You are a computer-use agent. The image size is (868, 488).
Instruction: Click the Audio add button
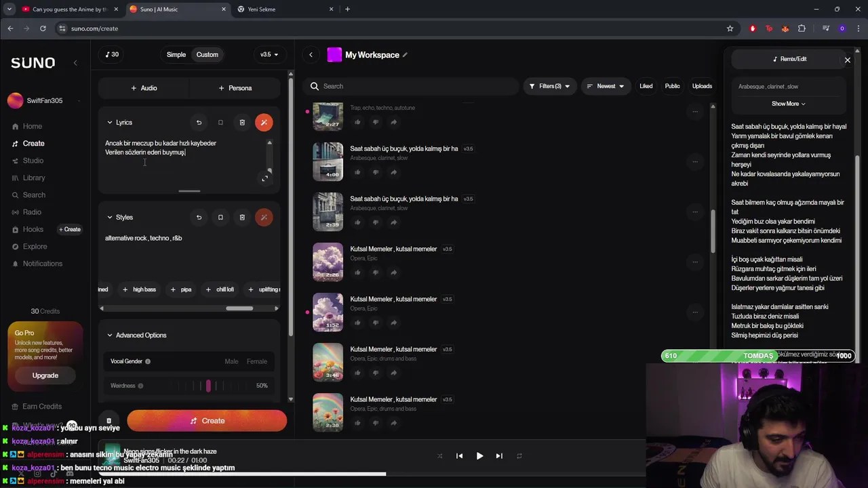tap(144, 88)
